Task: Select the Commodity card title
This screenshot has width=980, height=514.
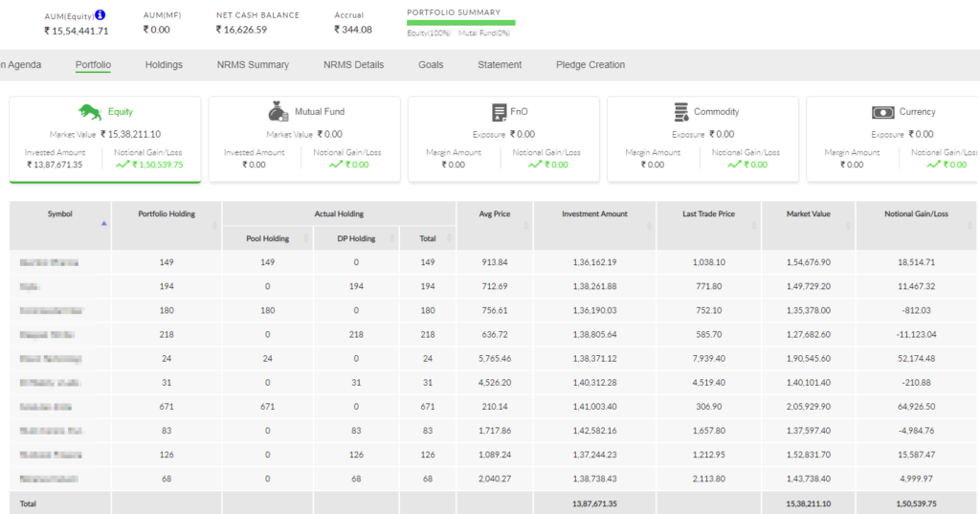Action: [716, 111]
